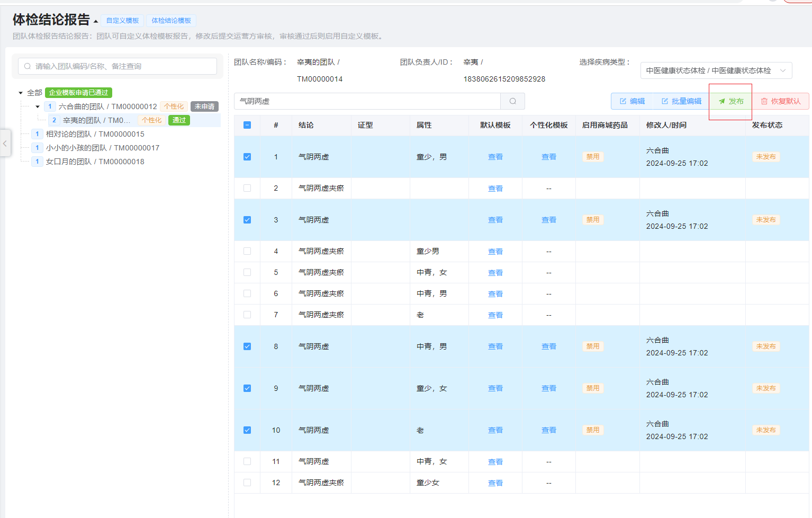
Task: Uncheck the checkbox for row 10
Action: pyautogui.click(x=247, y=430)
